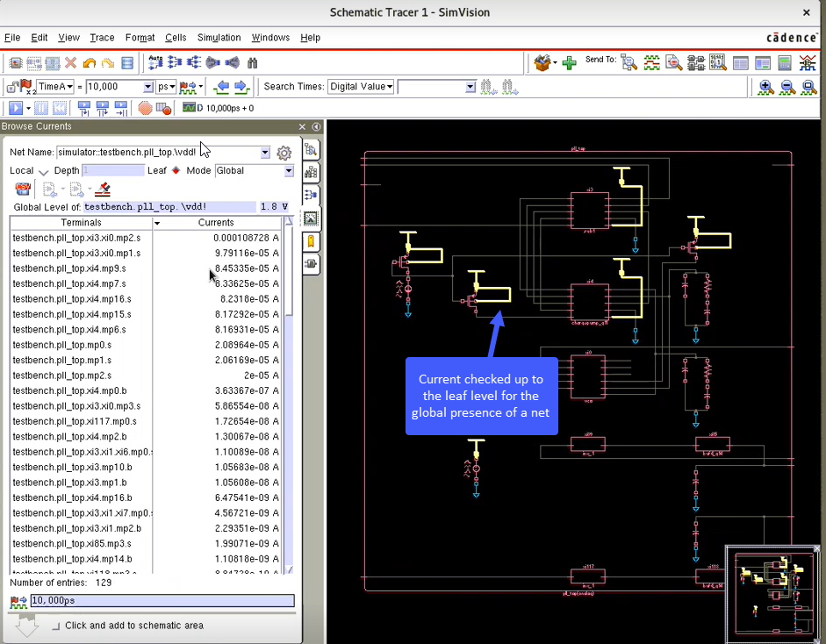The width and height of the screenshot is (826, 644).
Task: Open the Mode Global dropdown
Action: [288, 171]
